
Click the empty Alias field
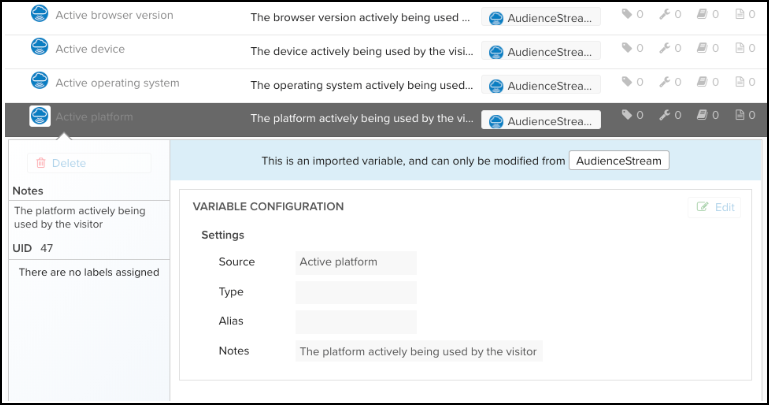click(x=356, y=321)
